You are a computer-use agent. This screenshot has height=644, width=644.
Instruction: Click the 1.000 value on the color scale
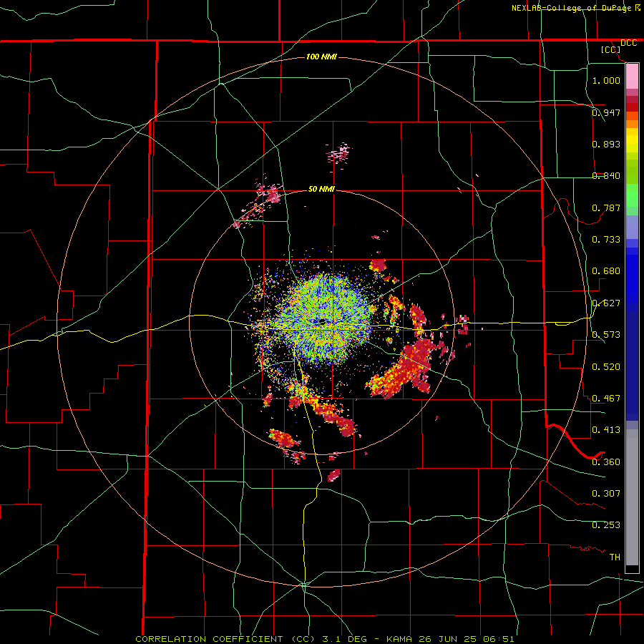click(606, 80)
